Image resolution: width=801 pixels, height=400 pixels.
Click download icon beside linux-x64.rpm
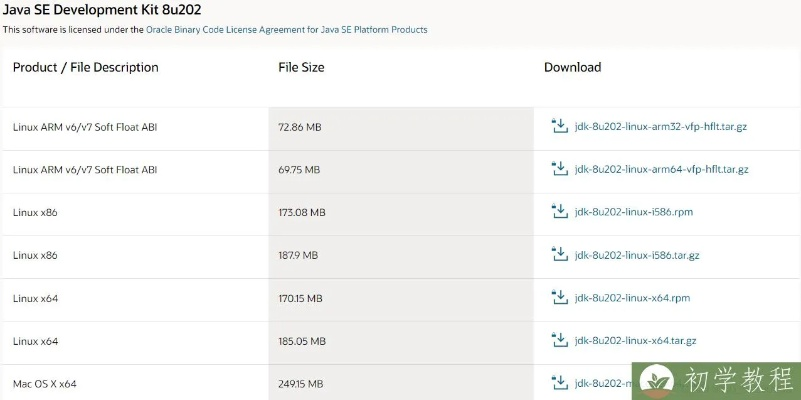coord(560,297)
